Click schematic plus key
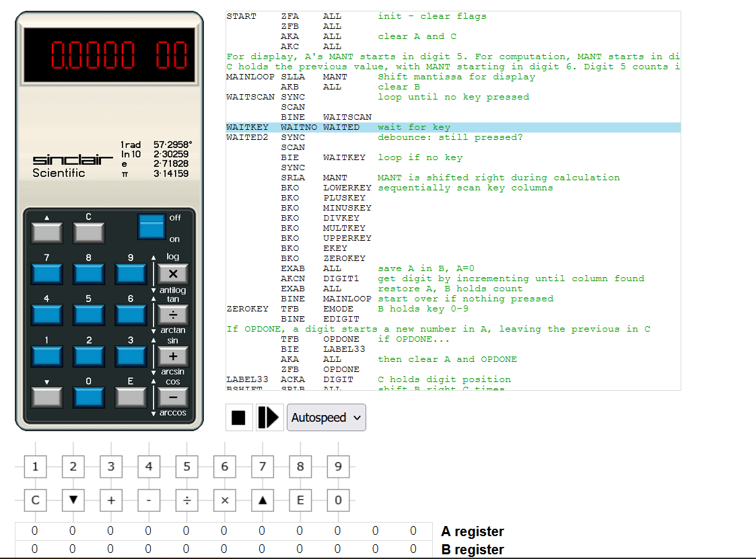This screenshot has width=756, height=559. coord(111,500)
